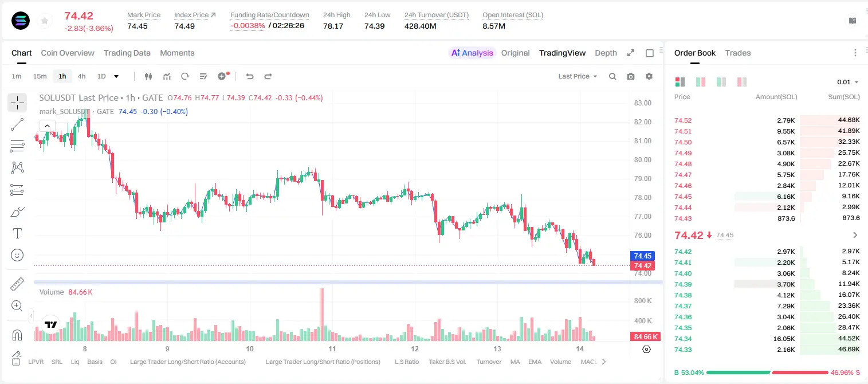Screen dimensions: 868x384
Task: Open the emoji sticker tool
Action: (17, 255)
